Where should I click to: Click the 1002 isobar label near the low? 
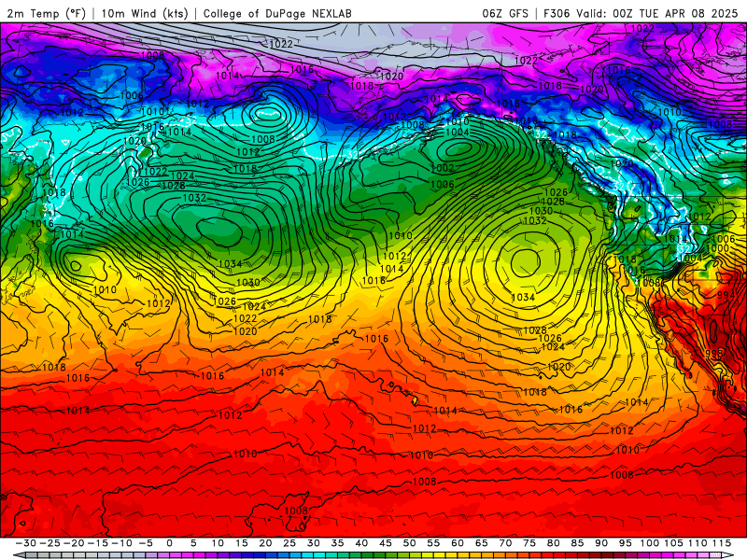click(442, 168)
